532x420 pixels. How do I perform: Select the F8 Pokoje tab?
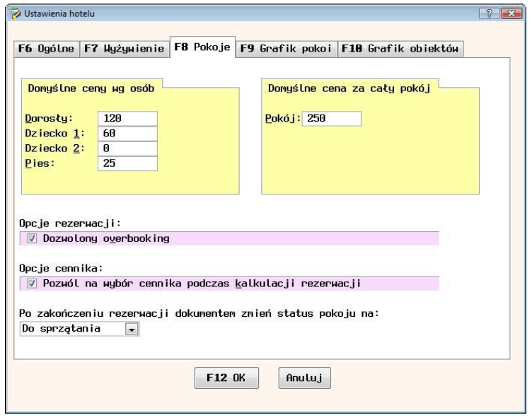point(202,47)
